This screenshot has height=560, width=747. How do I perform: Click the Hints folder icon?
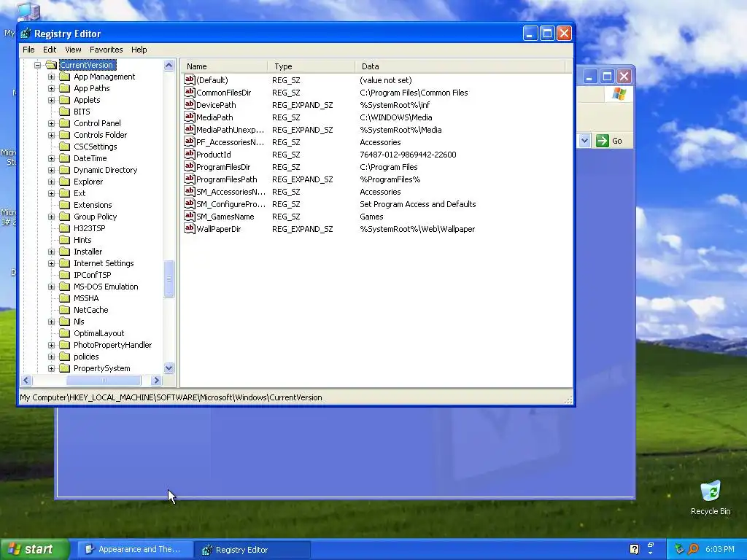(x=64, y=239)
